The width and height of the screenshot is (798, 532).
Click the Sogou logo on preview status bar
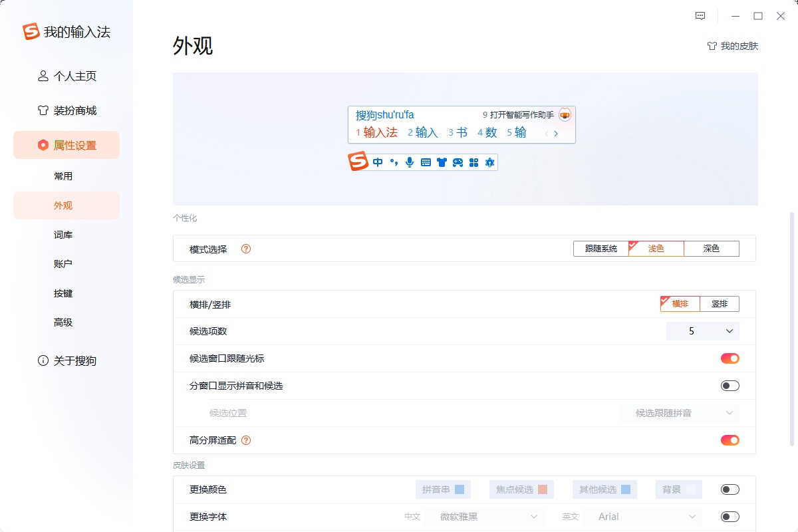[x=358, y=162]
